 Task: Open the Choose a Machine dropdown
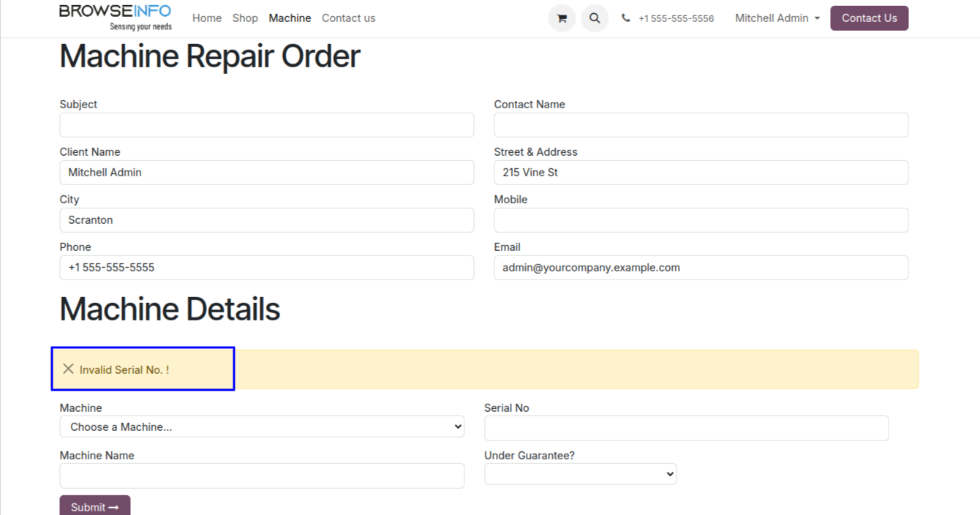262,426
